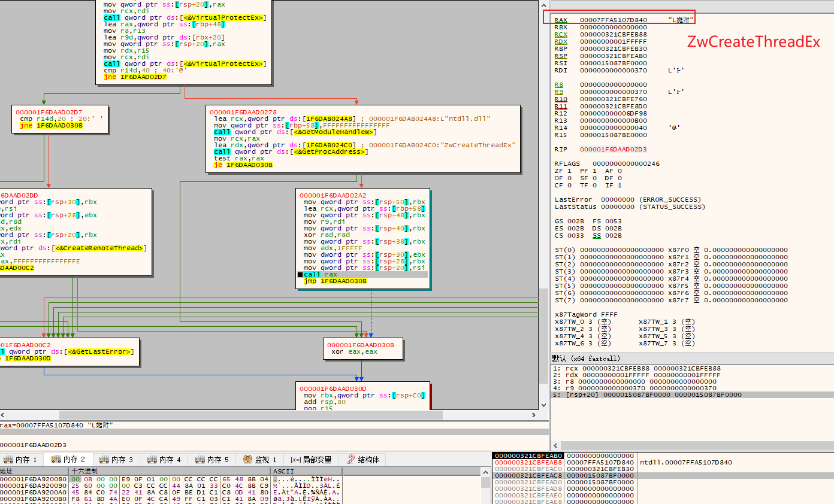Select the R10 value 000000321CBFE760
834x504 pixels.
614,99
